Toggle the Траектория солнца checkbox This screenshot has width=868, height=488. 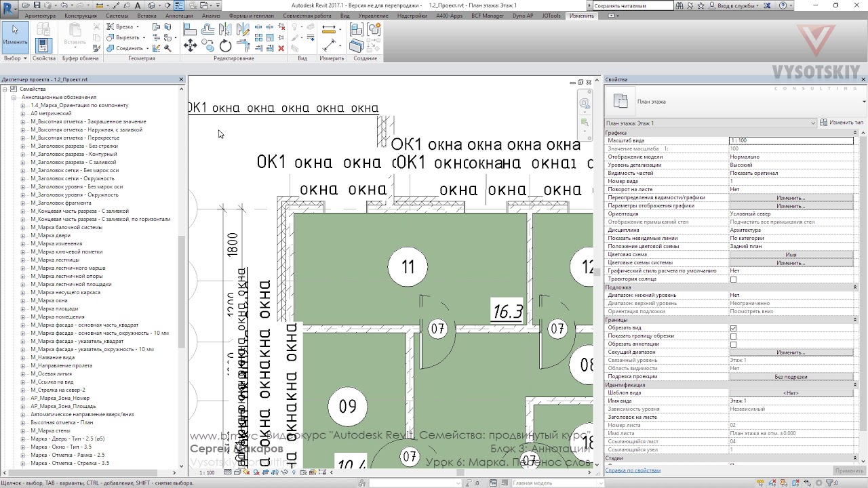(733, 279)
